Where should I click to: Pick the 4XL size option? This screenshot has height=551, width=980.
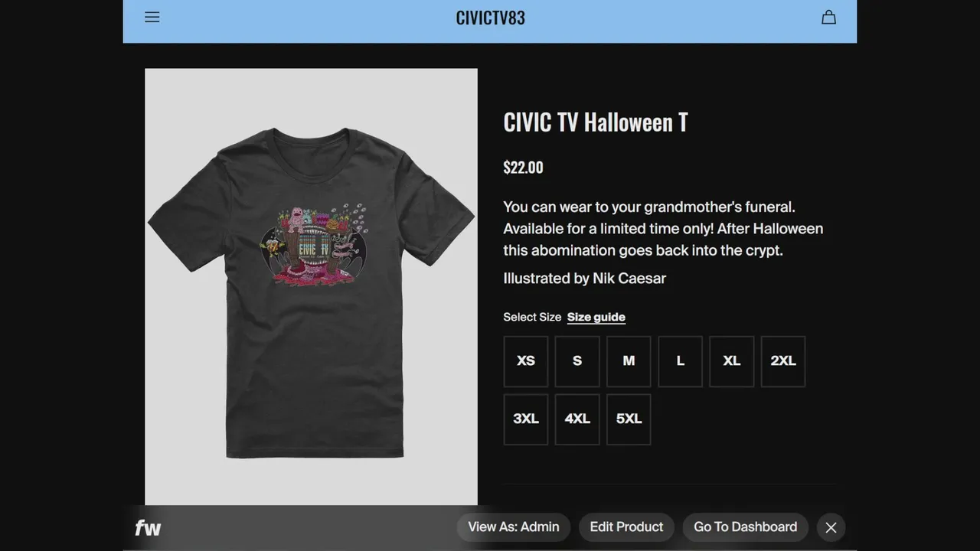tap(577, 419)
